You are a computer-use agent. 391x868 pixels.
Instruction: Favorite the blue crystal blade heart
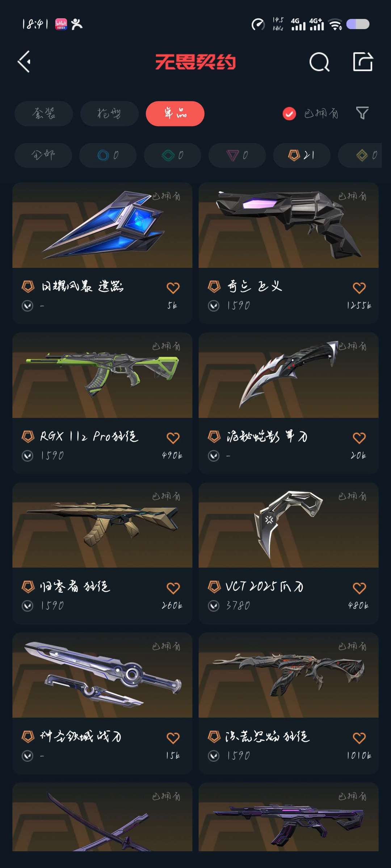click(x=173, y=288)
